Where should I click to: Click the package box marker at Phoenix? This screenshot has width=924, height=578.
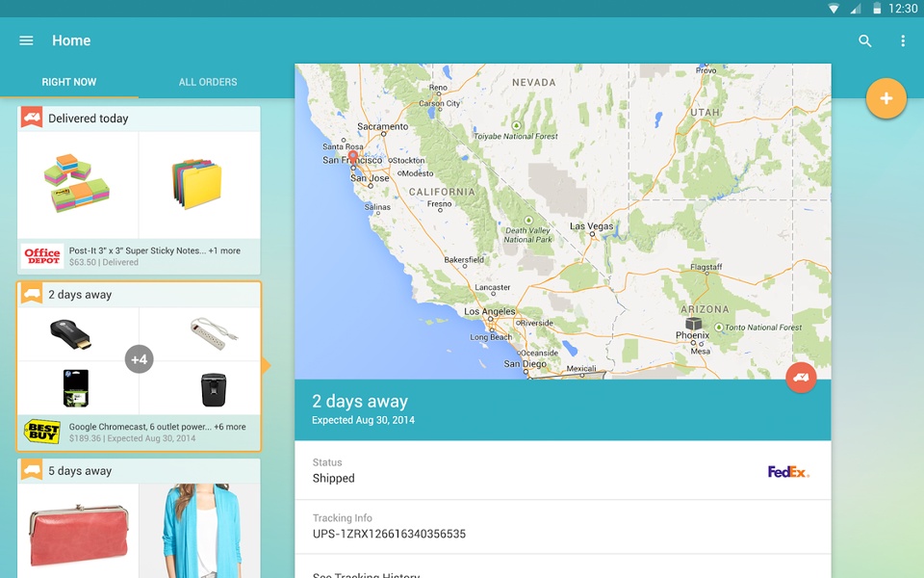pos(693,324)
